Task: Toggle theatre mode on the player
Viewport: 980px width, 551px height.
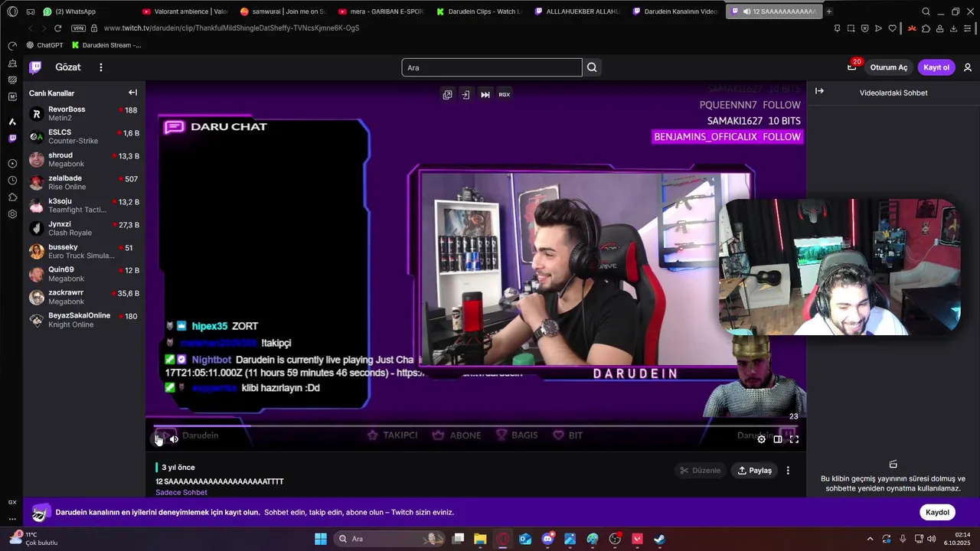Action: pos(777,439)
